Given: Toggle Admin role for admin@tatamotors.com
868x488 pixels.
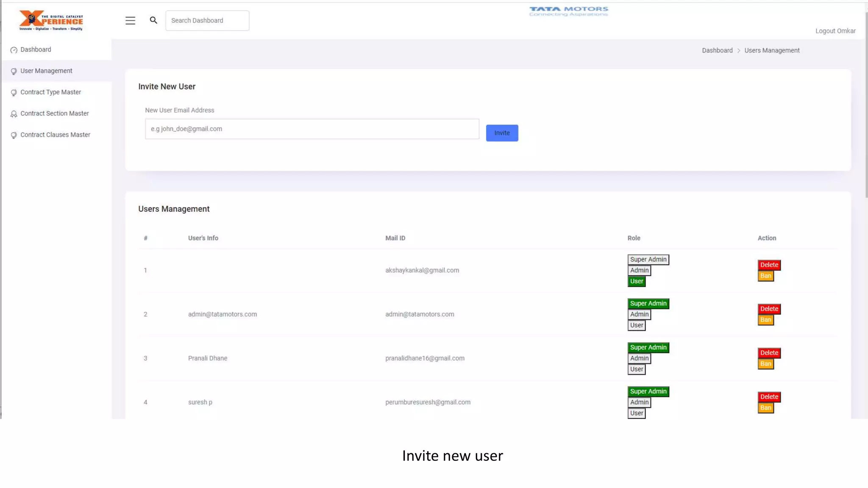Looking at the screenshot, I should coord(639,314).
